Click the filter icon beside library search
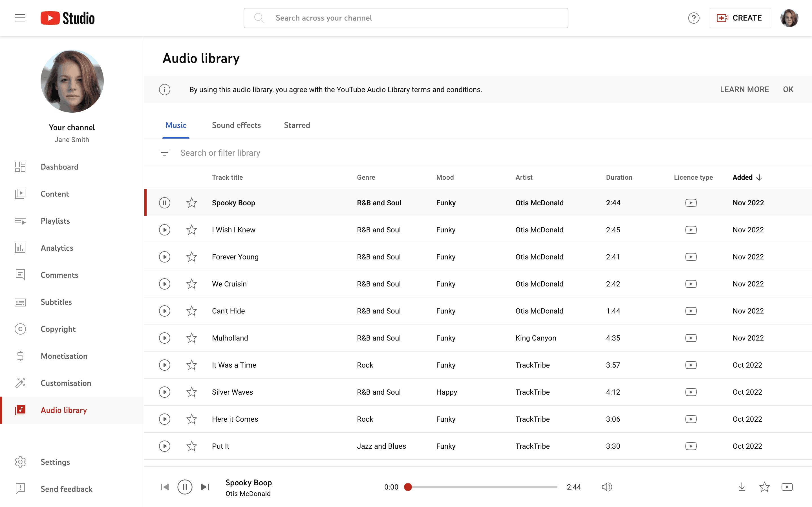Viewport: 812px width, 507px height. (164, 153)
